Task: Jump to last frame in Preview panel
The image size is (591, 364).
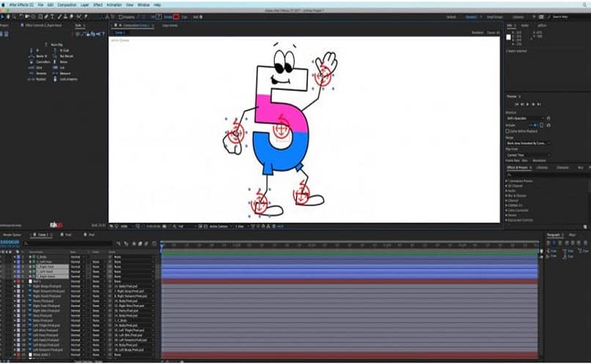Action: click(539, 104)
